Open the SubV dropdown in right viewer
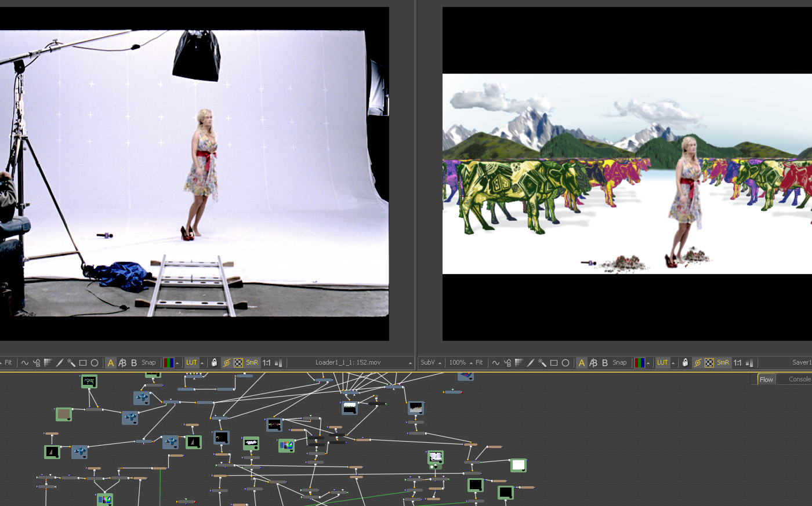Screen dimensions: 812x506 coord(440,363)
